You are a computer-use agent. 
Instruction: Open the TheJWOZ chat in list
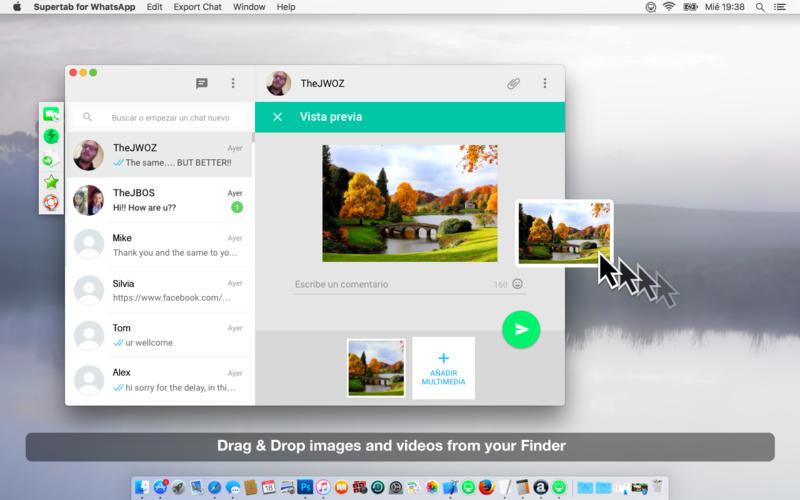159,155
